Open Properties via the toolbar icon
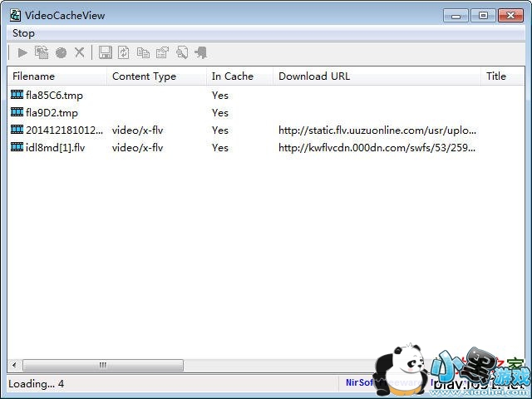Image resolution: width=532 pixels, height=399 pixels. pos(162,53)
